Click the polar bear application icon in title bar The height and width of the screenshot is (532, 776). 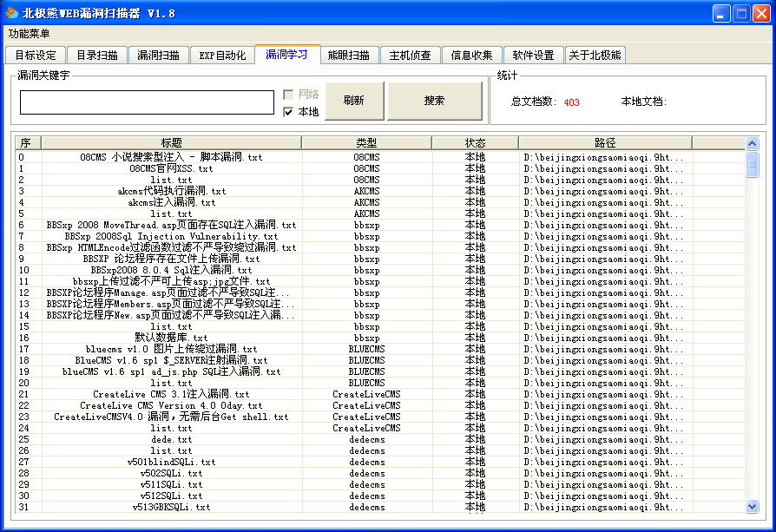coord(11,10)
